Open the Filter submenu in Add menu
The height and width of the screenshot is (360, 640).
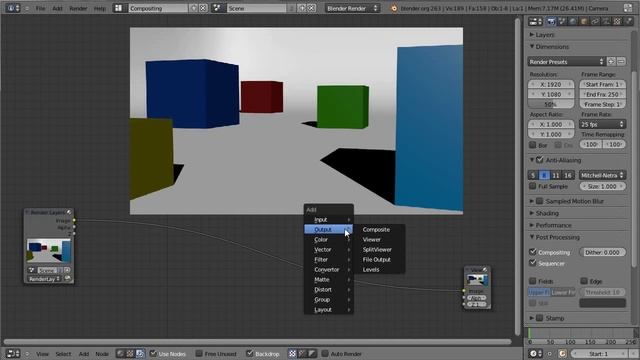pyautogui.click(x=329, y=260)
